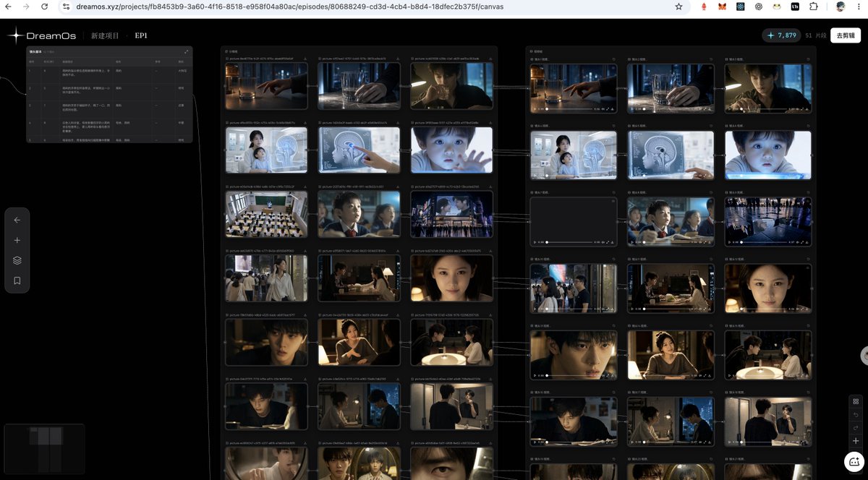The width and height of the screenshot is (868, 480).
Task: Click the plus icon in left canvas toolbar
Action: pyautogui.click(x=17, y=241)
